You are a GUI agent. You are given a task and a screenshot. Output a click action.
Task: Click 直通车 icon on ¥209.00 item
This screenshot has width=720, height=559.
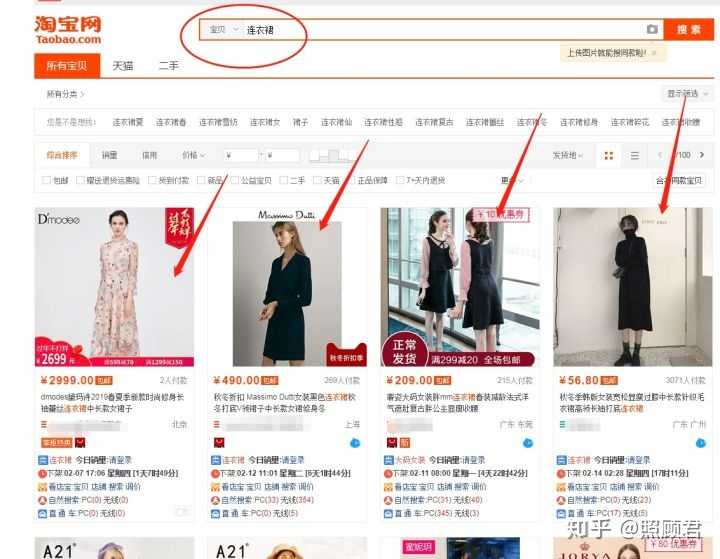pos(388,514)
